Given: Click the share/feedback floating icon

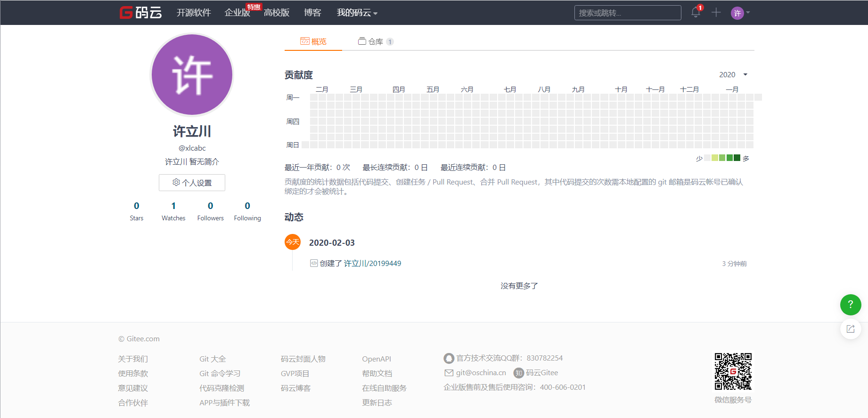Looking at the screenshot, I should [x=851, y=329].
